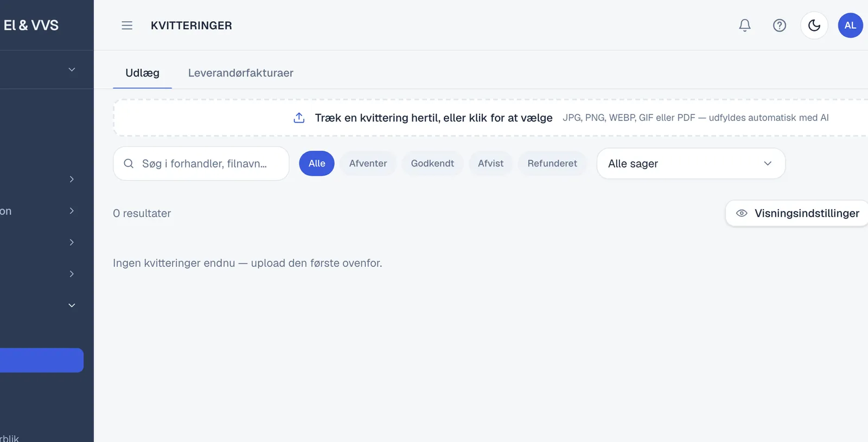Click the '0 resultater' count text

click(x=142, y=213)
